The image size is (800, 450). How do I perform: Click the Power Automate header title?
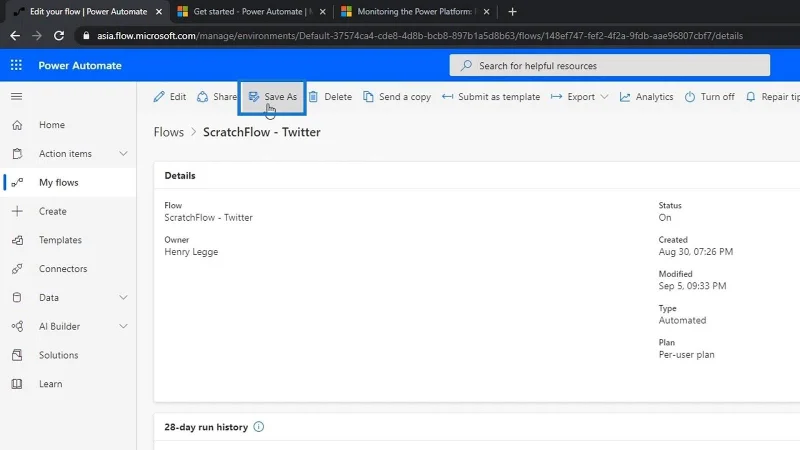tap(80, 65)
